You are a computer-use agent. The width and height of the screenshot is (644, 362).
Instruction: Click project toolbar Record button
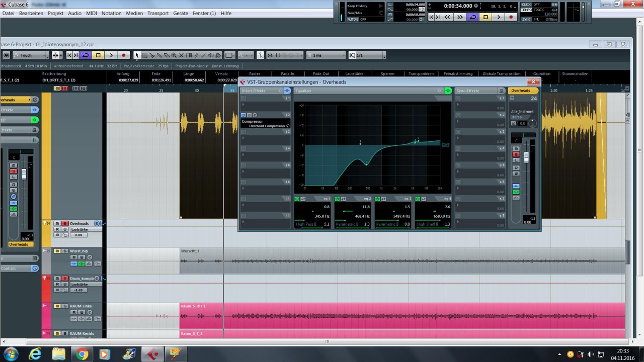(123, 55)
